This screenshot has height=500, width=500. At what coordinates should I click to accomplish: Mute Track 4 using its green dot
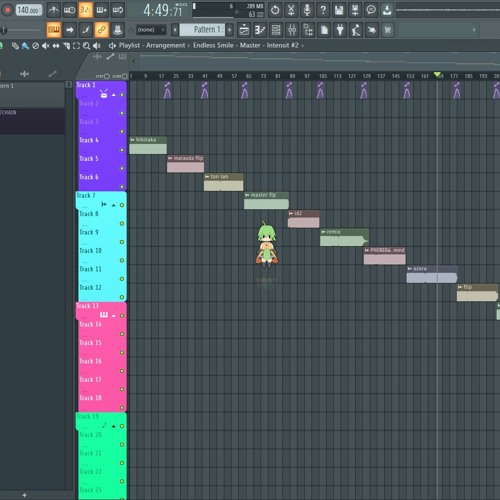tap(122, 150)
